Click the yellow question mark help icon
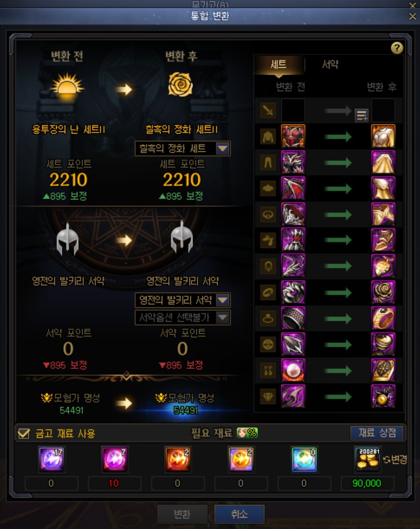Image resolution: width=420 pixels, height=529 pixels. [x=397, y=48]
